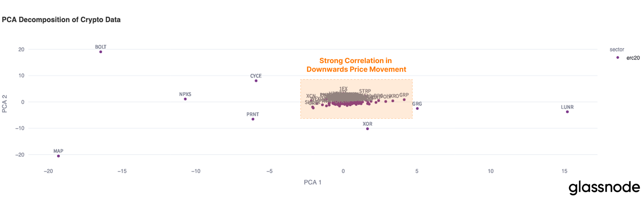Select the GRG data point

tap(417, 109)
